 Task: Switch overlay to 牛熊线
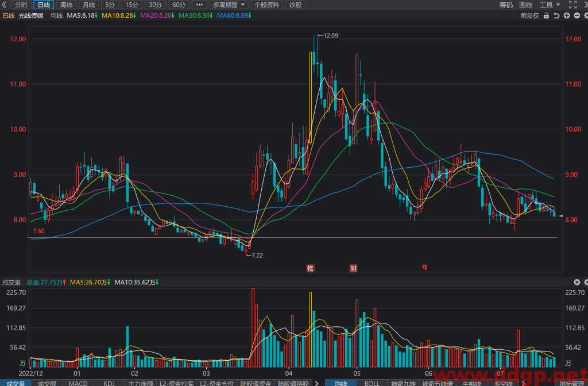(x=472, y=383)
